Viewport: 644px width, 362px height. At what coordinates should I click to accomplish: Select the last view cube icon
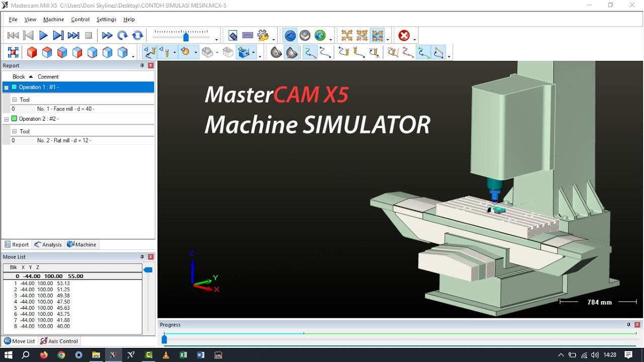point(122,52)
